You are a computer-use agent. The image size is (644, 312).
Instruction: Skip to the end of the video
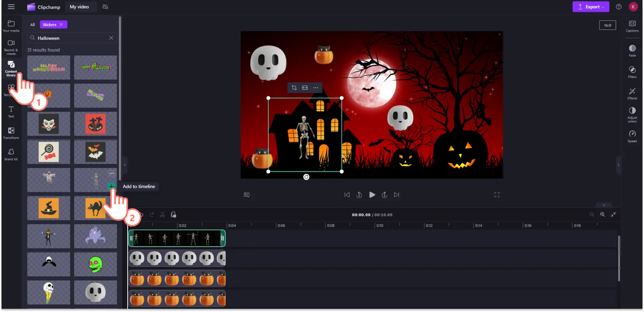tap(397, 195)
